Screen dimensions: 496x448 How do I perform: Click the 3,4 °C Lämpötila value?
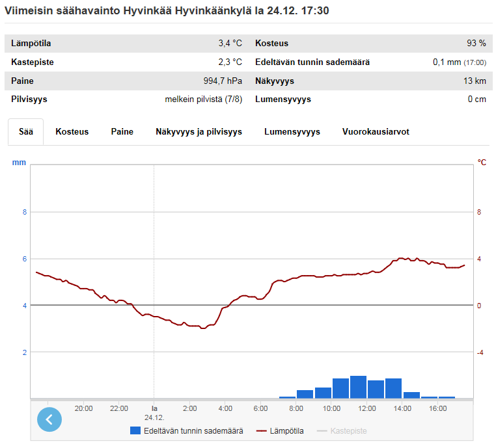point(230,44)
